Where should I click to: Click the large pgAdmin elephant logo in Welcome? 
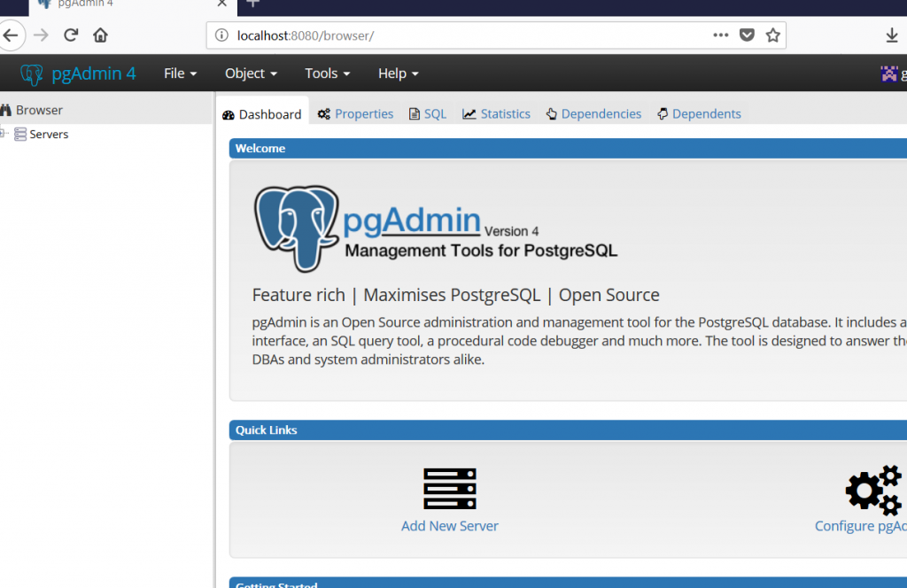[x=296, y=228]
